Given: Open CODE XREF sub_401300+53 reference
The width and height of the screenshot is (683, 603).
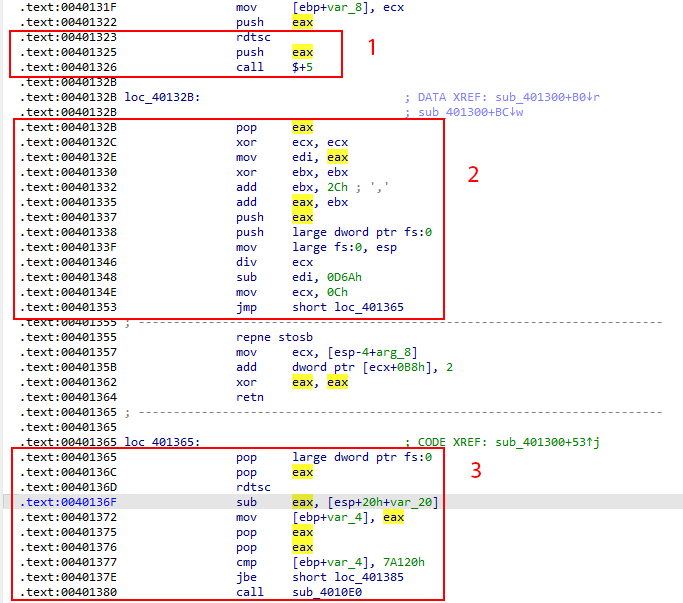Looking at the screenshot, I should pyautogui.click(x=548, y=442).
